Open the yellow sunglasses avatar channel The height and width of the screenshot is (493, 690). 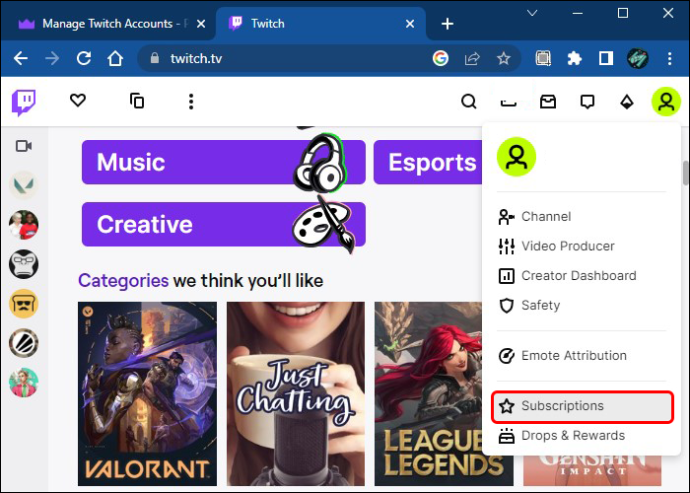24,304
